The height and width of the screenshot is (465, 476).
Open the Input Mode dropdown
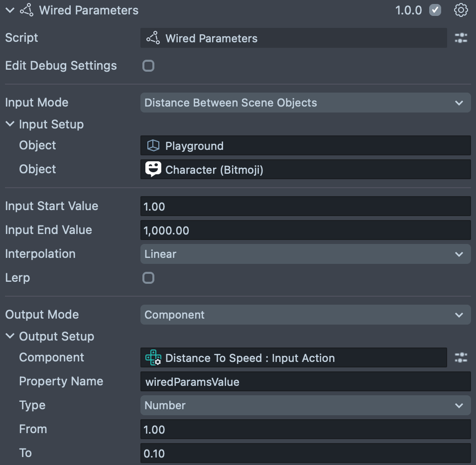click(x=305, y=103)
